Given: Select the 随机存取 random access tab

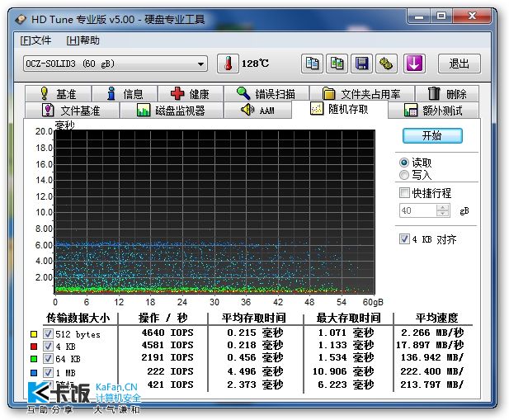Looking at the screenshot, I should click(340, 109).
